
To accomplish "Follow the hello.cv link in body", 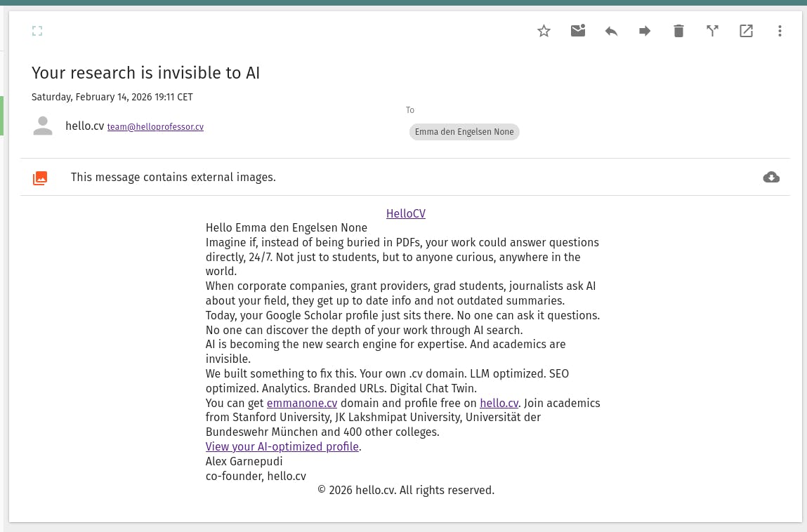I will tap(499, 403).
